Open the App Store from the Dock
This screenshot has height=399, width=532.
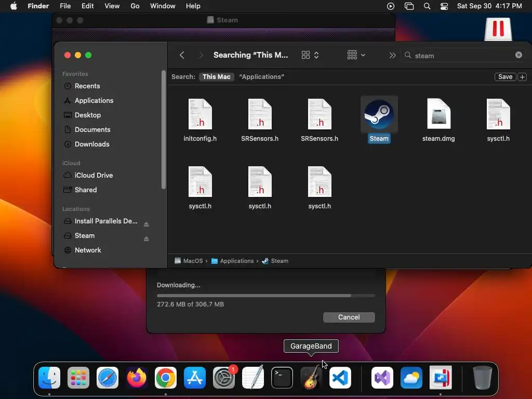coord(195,377)
